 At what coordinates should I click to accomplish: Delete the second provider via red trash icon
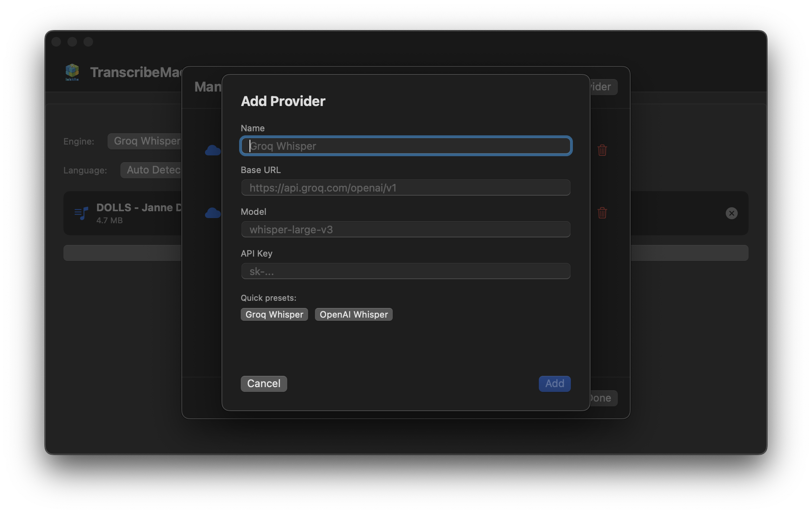point(602,212)
